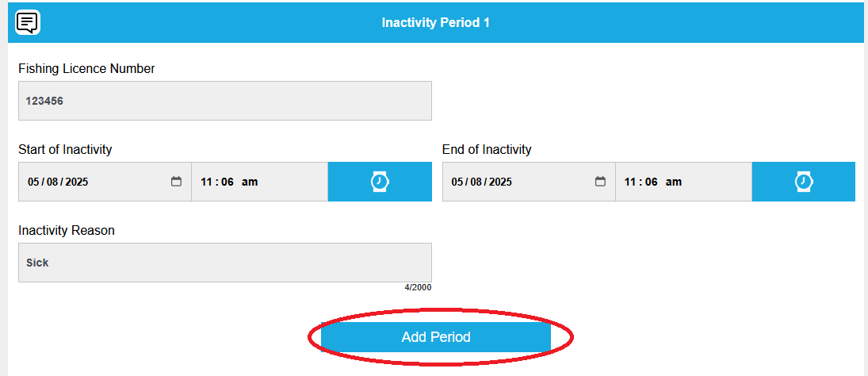868x376 pixels.
Task: Select am/pm in End of Inactivity time
Action: [674, 182]
